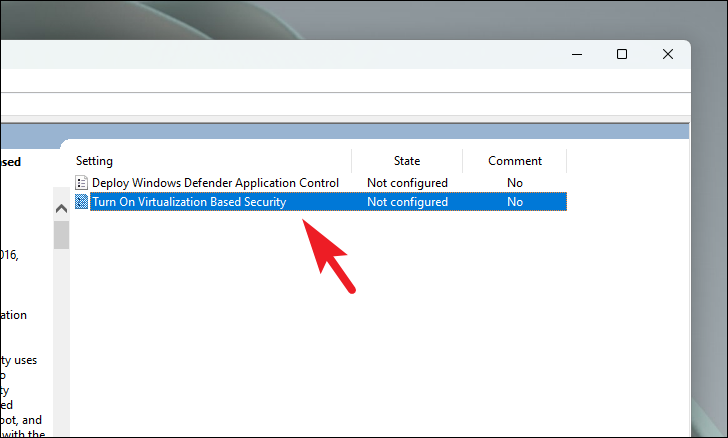The height and width of the screenshot is (438, 728).
Task: Click the Turn On Virtualization policy icon
Action: tap(81, 202)
